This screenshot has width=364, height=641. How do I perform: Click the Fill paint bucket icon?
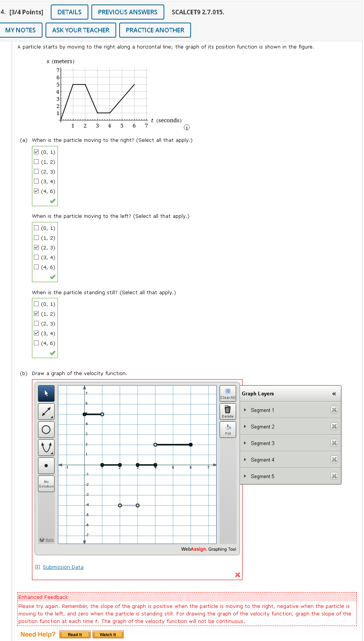(228, 430)
